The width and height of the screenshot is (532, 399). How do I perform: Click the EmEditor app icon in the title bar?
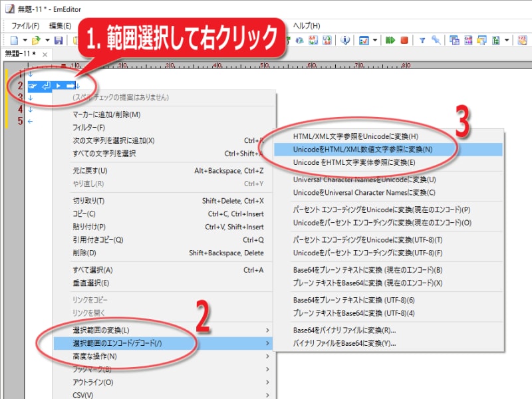click(10, 9)
